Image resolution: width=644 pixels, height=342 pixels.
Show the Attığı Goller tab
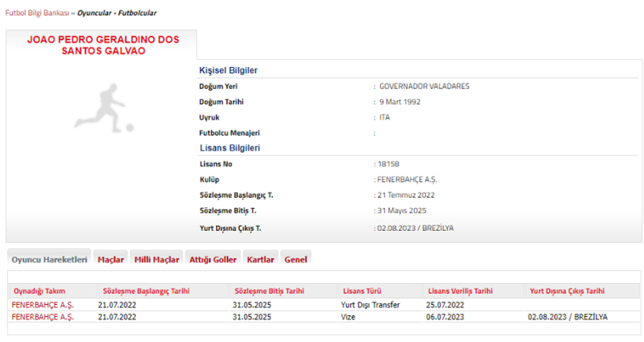click(213, 259)
